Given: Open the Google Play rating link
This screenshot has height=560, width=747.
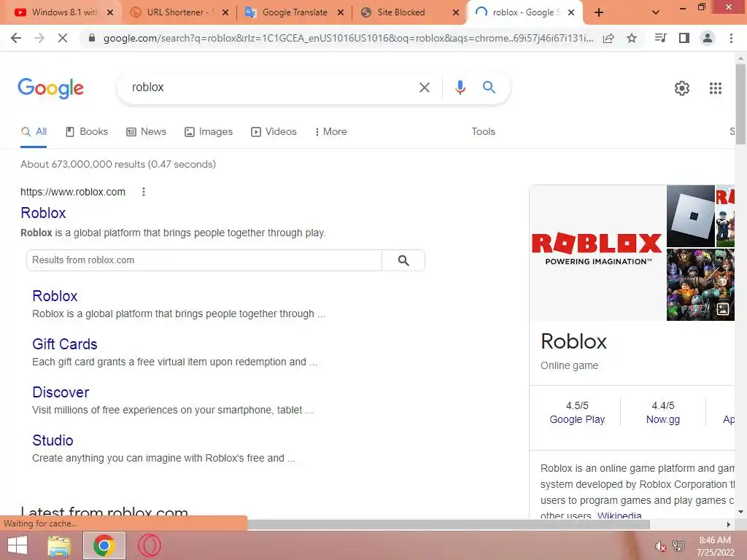Looking at the screenshot, I should (x=577, y=419).
